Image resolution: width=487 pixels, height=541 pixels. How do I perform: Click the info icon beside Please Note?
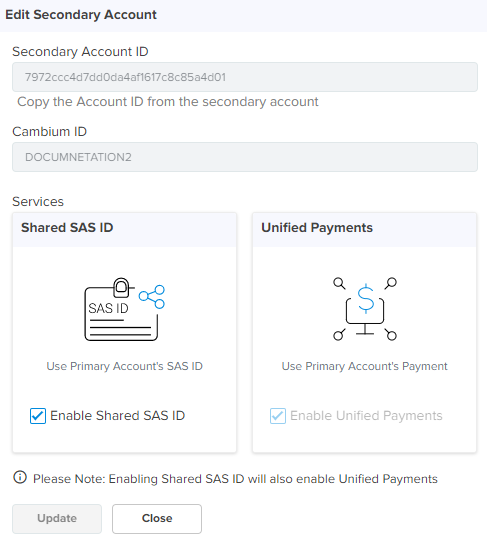point(20,478)
